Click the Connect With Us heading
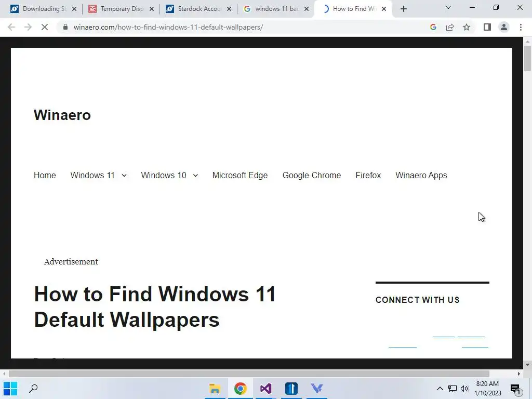The height and width of the screenshot is (399, 532). pyautogui.click(x=417, y=300)
